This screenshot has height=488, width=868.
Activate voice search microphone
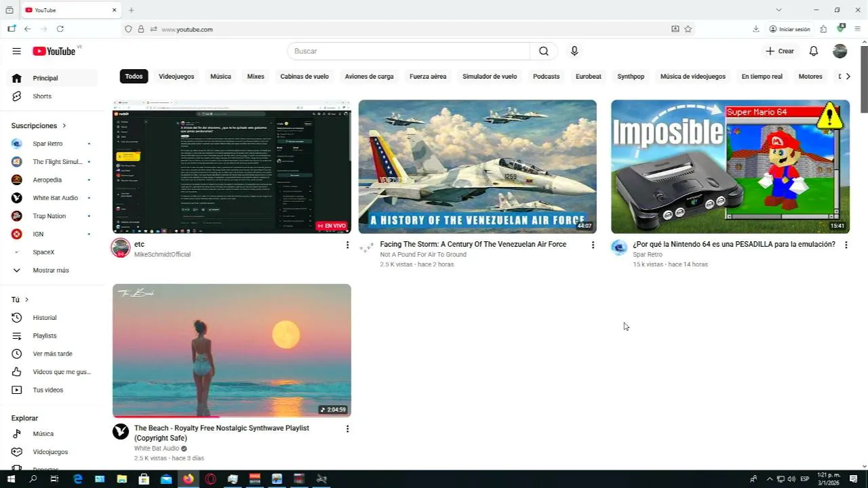pos(574,51)
